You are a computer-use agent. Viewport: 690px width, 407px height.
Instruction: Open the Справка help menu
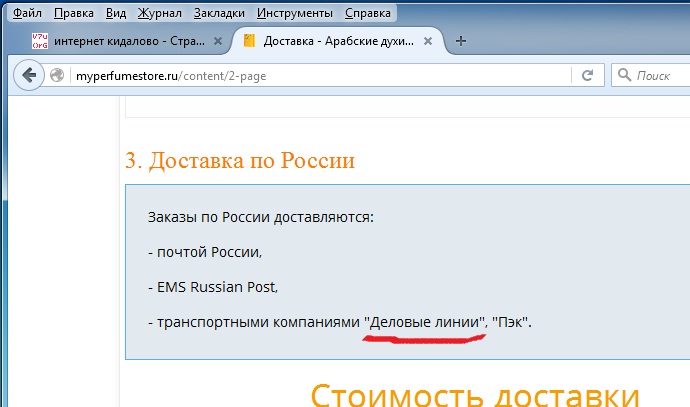(367, 14)
